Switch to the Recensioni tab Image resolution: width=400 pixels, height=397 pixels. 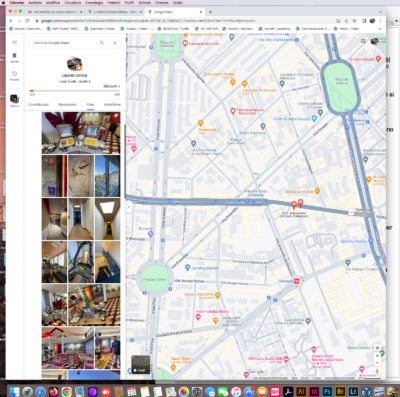68,105
